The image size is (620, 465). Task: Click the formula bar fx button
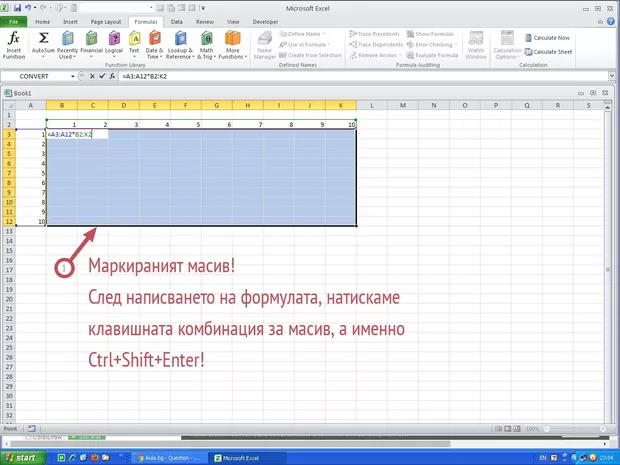click(x=112, y=76)
